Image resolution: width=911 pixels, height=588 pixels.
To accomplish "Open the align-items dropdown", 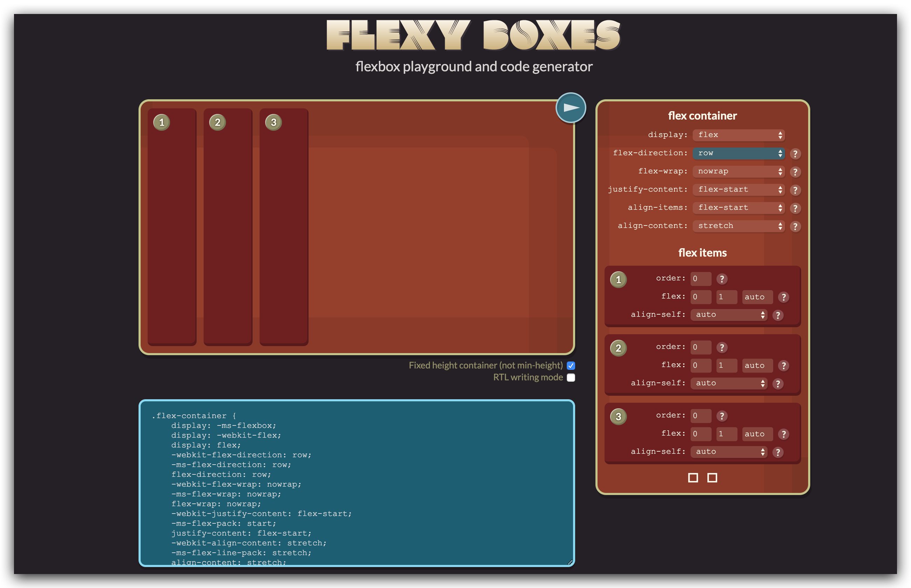I will (x=738, y=208).
